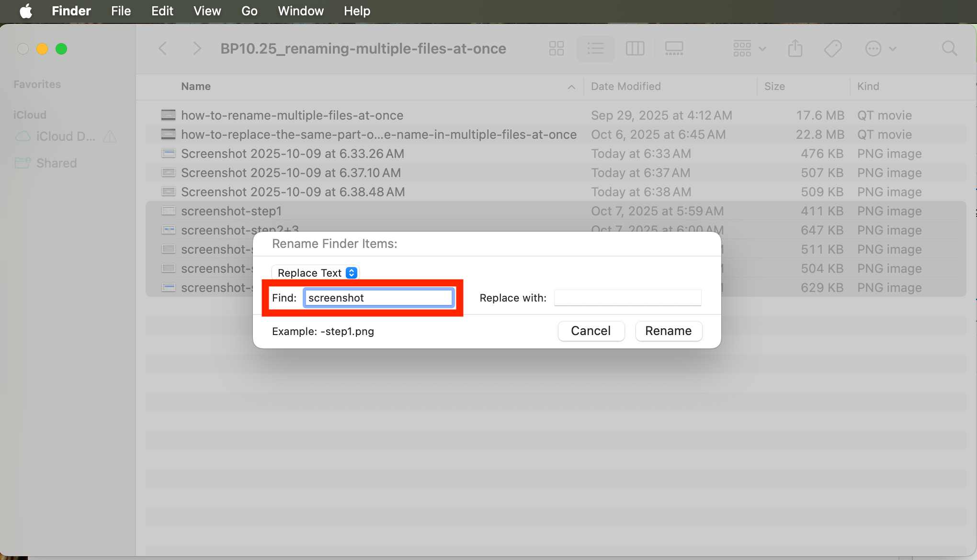977x560 pixels.
Task: Open the grouping options dropdown in the toolbar
Action: pos(749,48)
